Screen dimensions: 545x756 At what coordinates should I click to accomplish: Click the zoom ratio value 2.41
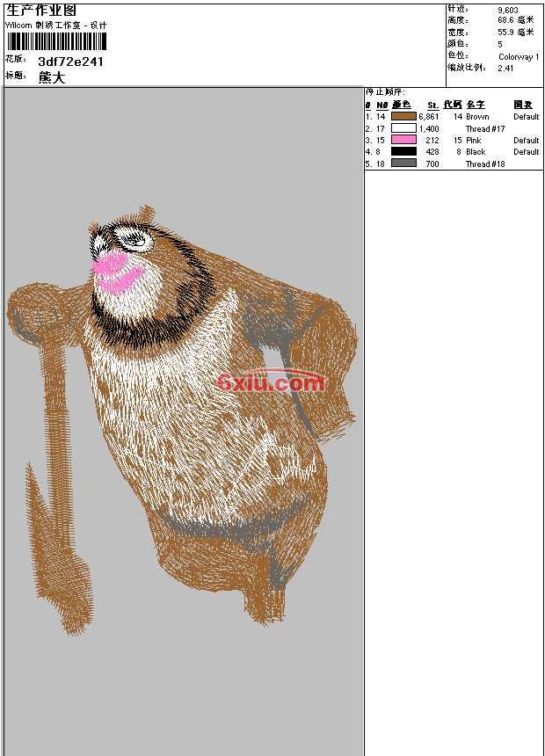[x=505, y=68]
